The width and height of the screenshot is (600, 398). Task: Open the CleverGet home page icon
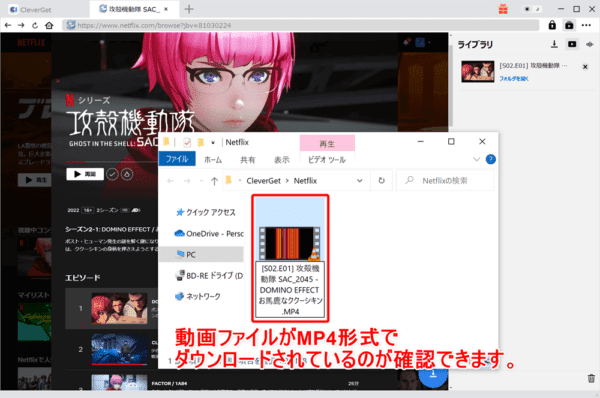pyautogui.click(x=49, y=25)
